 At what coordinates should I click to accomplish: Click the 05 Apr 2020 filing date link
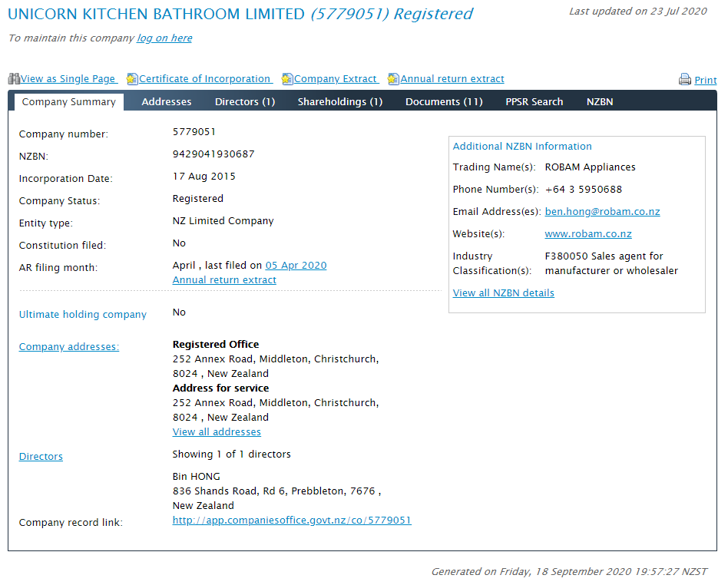(296, 266)
